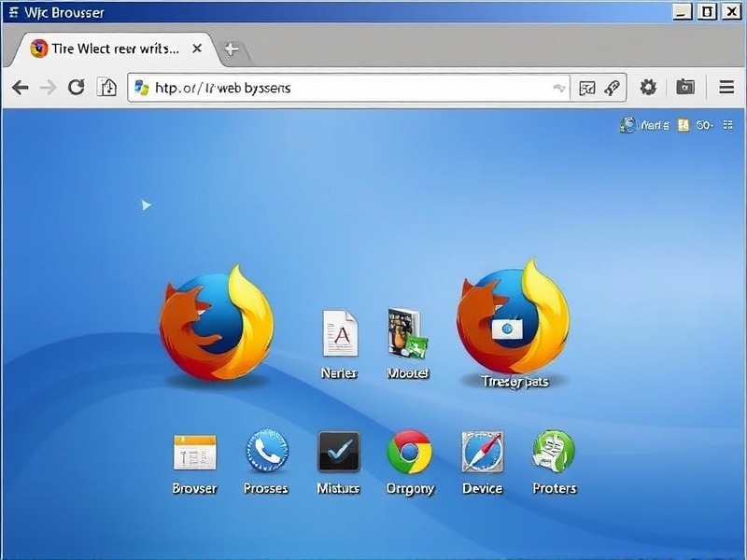This screenshot has height=560, width=747.
Task: Click the globe icon at top right of page
Action: pyautogui.click(x=627, y=125)
